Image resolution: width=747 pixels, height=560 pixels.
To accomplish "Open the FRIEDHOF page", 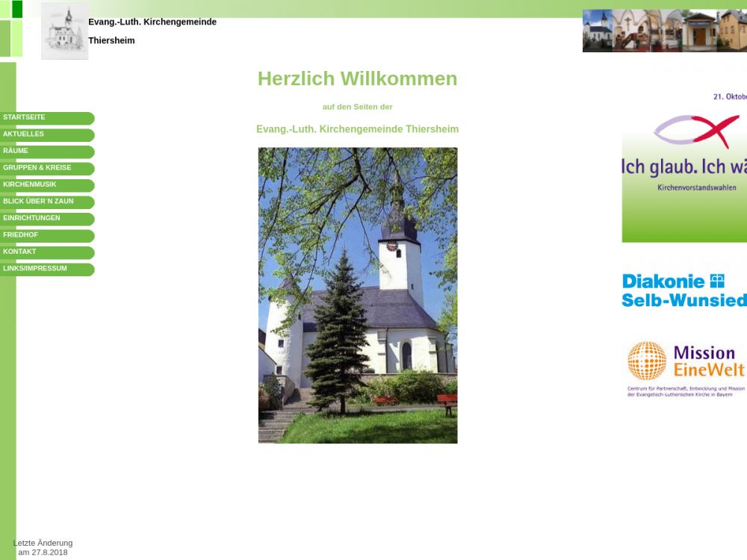I will click(x=46, y=236).
